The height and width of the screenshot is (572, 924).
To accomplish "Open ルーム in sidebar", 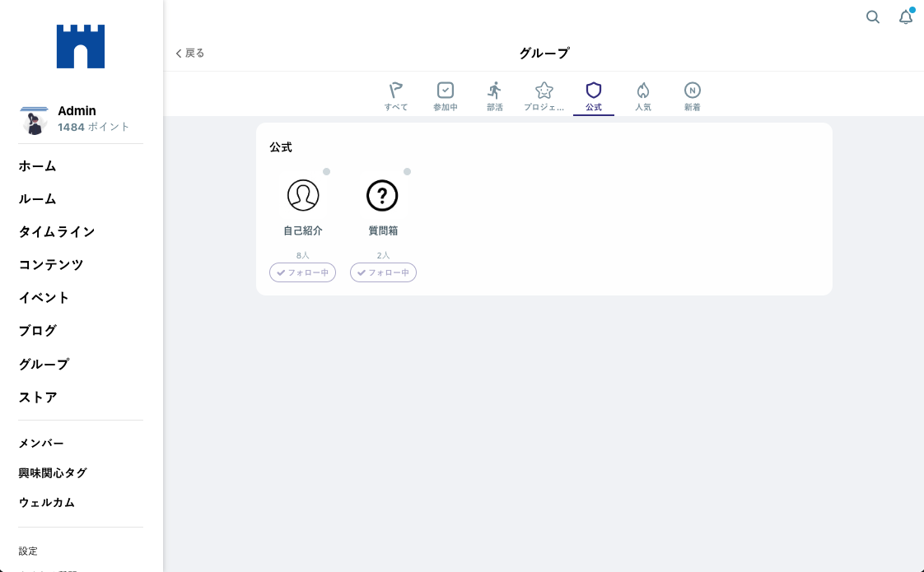I will pos(37,199).
